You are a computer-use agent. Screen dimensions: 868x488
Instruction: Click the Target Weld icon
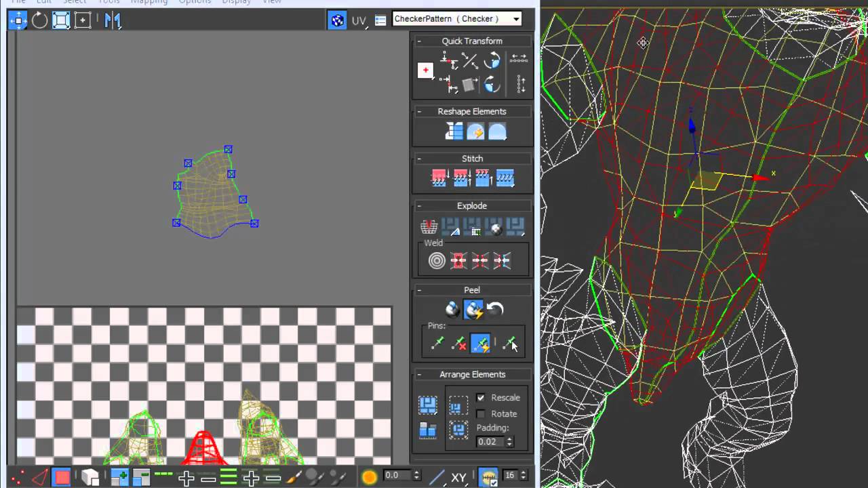pos(437,261)
